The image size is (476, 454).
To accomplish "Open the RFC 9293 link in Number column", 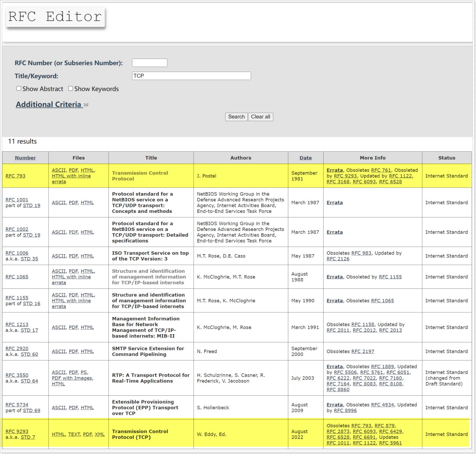I will 17,431.
